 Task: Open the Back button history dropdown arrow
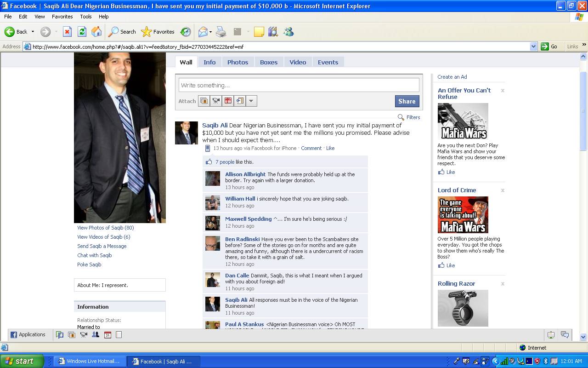(x=33, y=32)
